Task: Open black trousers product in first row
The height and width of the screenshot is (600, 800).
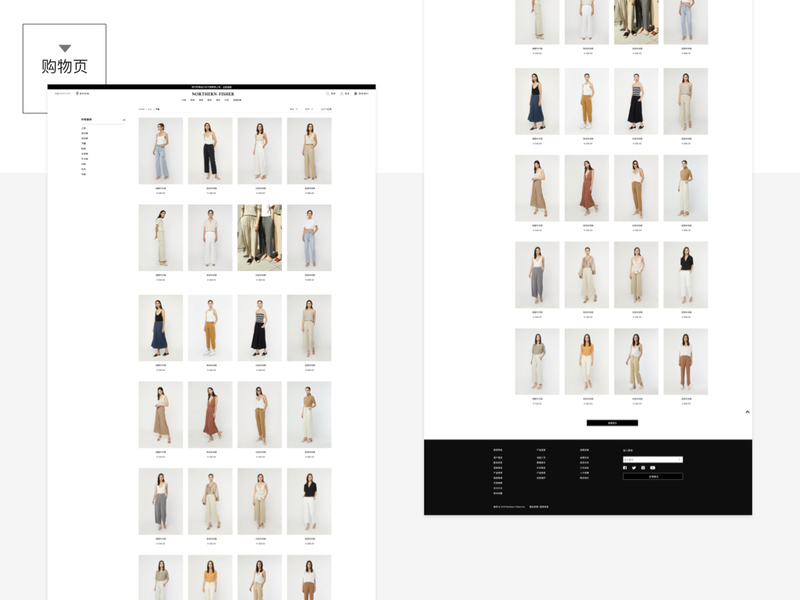Action: pos(210,151)
